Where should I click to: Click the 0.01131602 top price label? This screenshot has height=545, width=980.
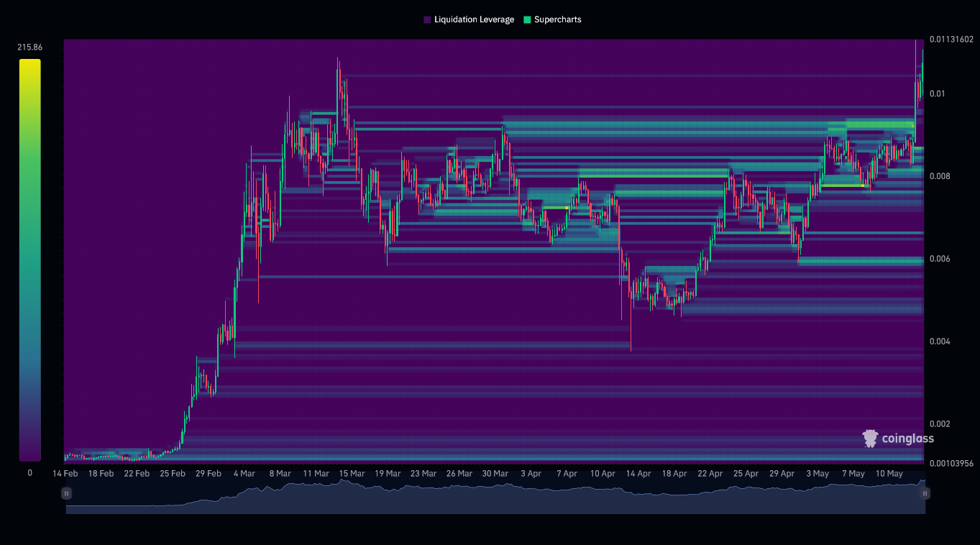point(951,40)
